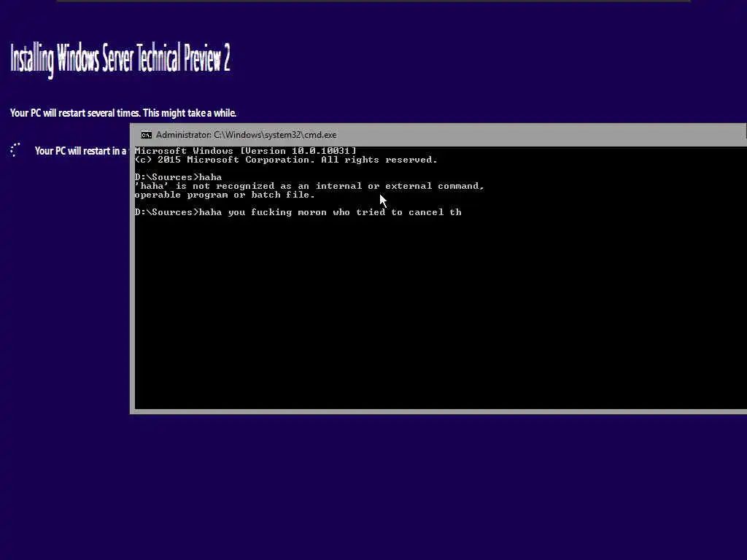Screen dimensions: 747x560
Task: Click the 'Microsoft Windows [Version 10.0.10031]' line
Action: 245,151
